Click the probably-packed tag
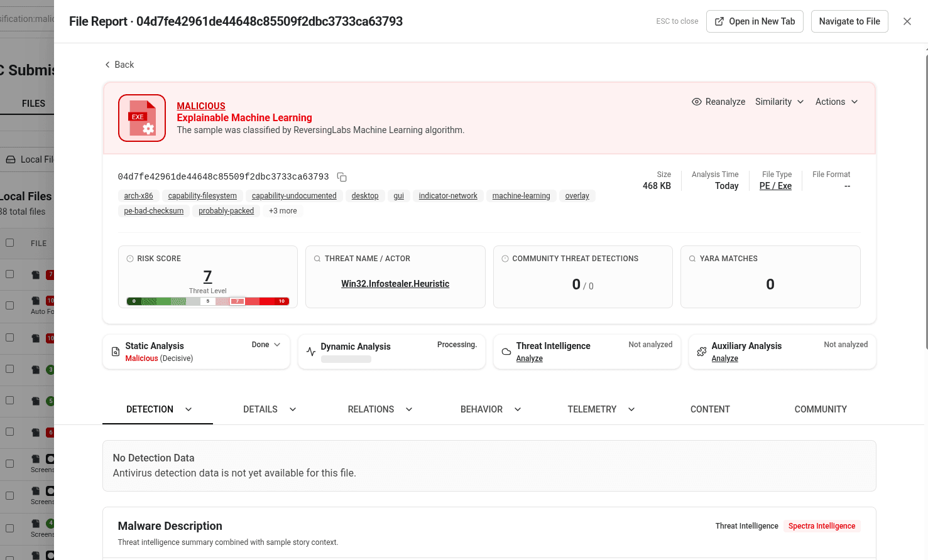Viewport: 928px width, 560px height. pos(226,211)
